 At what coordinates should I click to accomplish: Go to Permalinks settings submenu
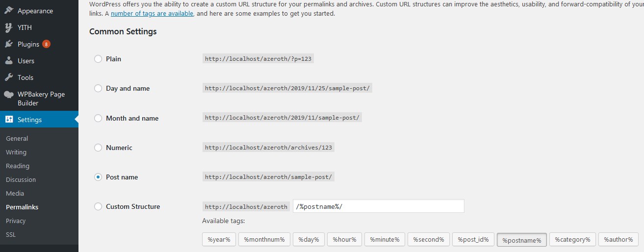[22, 207]
